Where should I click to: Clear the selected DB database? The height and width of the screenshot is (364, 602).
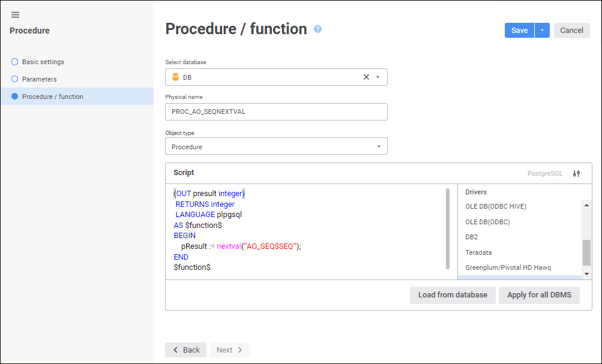[366, 77]
